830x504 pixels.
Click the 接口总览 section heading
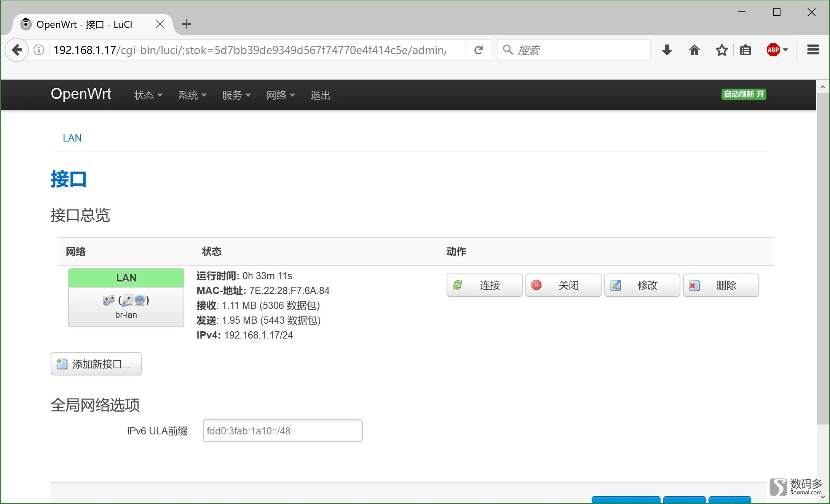[x=80, y=215]
